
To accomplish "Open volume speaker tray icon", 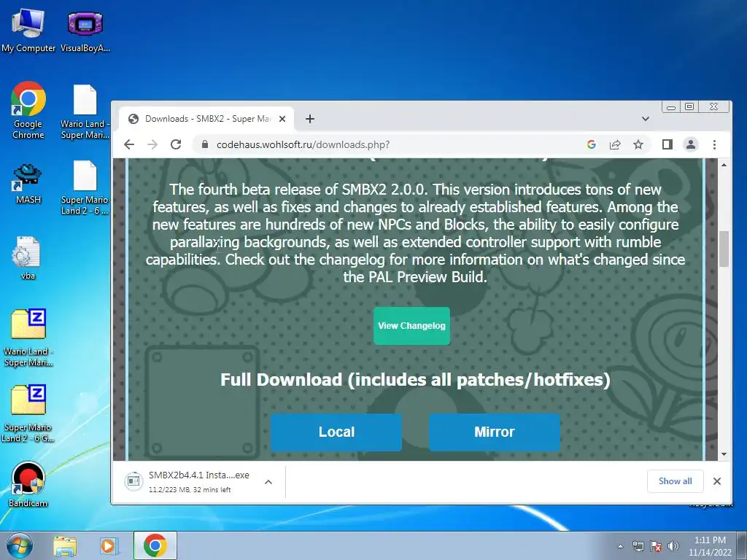I will pos(673,546).
